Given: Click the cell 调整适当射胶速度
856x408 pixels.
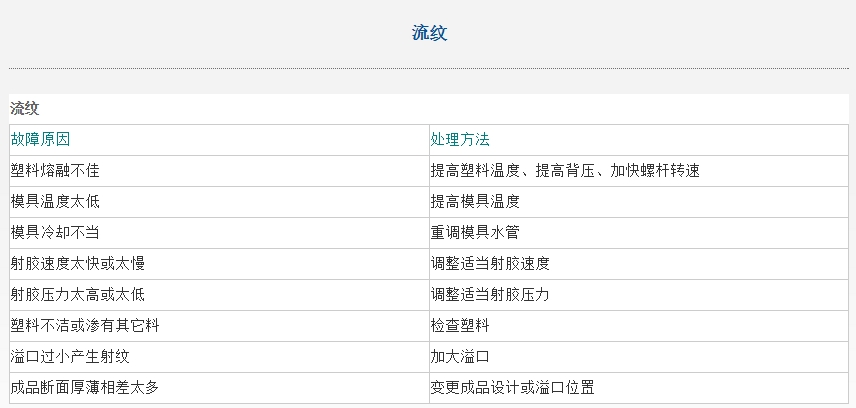Looking at the screenshot, I should [639, 264].
